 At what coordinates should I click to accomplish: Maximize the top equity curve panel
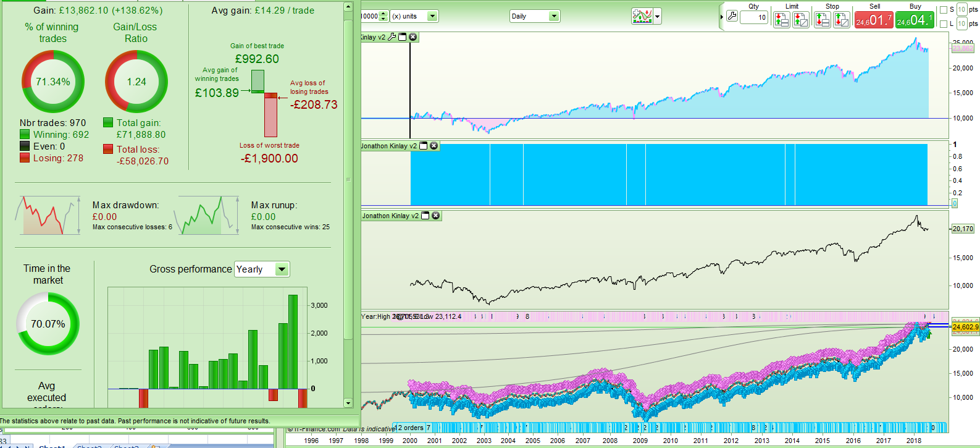(x=403, y=37)
